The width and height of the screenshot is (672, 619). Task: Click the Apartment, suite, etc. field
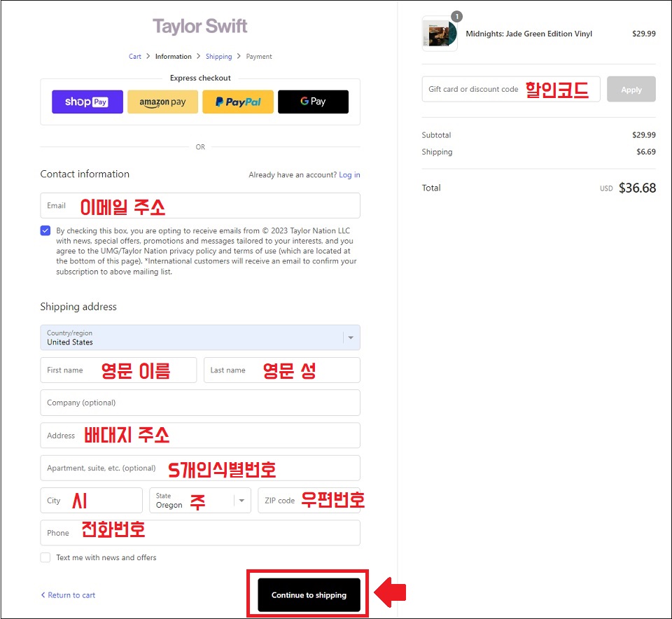click(x=200, y=468)
